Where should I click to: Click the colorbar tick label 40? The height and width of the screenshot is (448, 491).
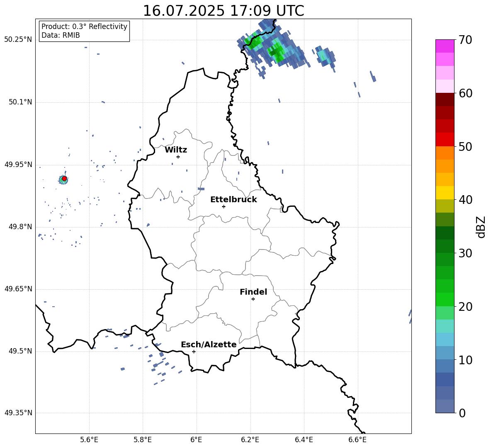click(x=465, y=200)
